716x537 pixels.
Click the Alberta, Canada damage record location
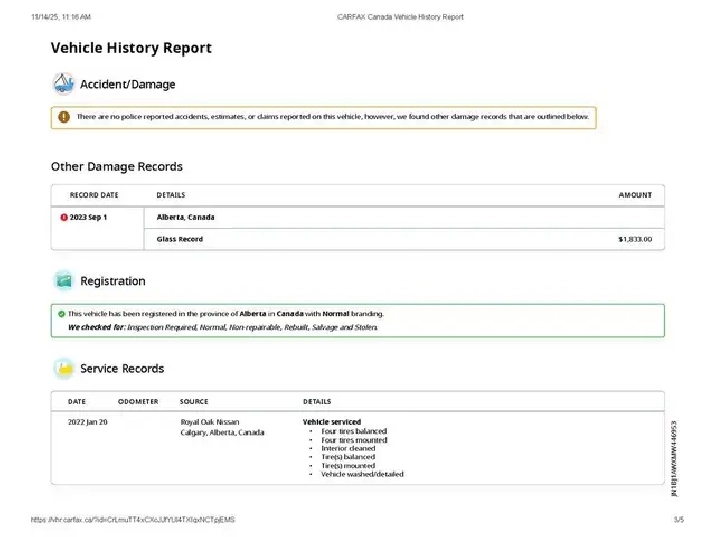185,217
